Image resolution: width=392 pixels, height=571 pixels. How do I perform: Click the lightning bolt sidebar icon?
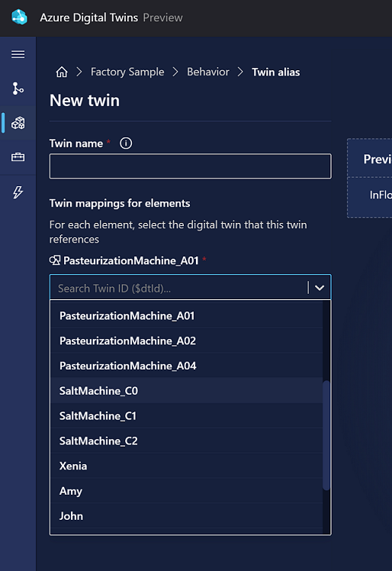18,192
